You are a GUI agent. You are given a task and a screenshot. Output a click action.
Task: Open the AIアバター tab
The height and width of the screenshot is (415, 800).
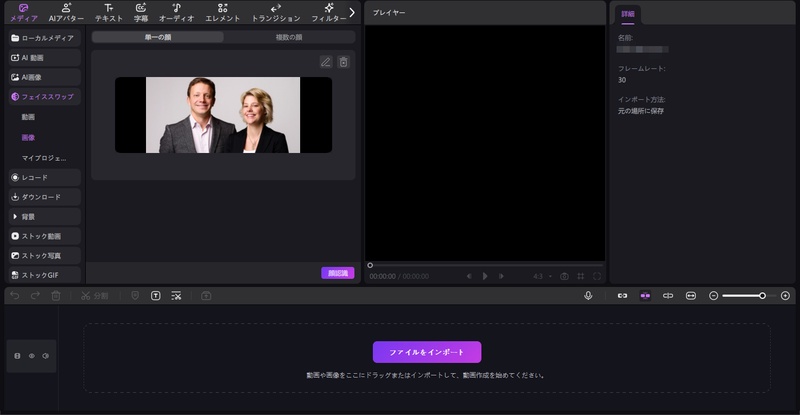[x=66, y=13]
